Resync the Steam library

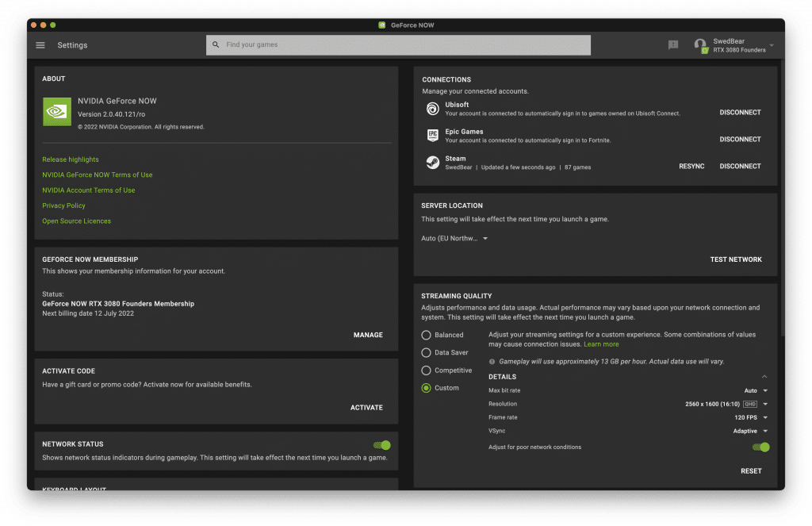pos(691,167)
